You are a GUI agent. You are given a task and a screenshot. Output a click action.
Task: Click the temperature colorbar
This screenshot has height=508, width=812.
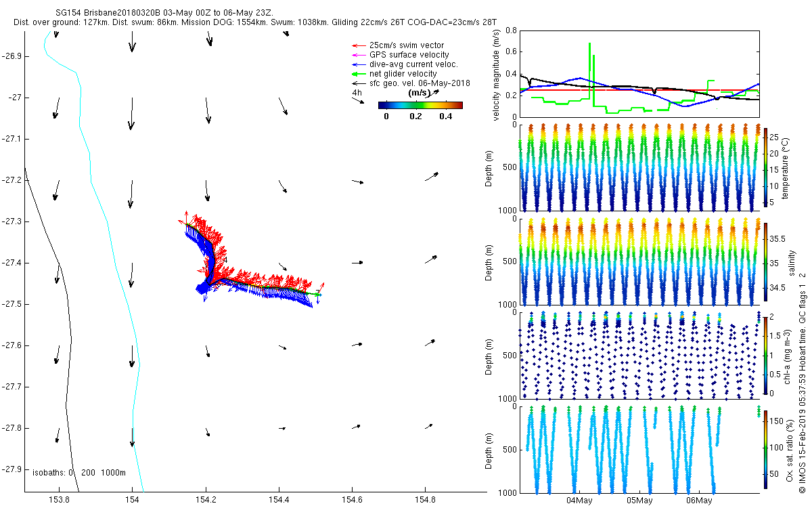point(765,167)
